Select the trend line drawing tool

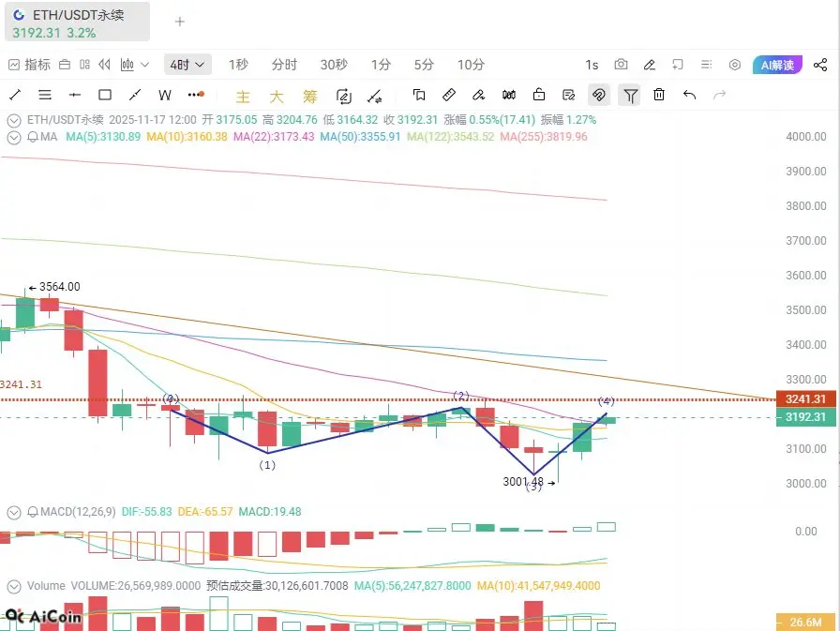(15, 96)
